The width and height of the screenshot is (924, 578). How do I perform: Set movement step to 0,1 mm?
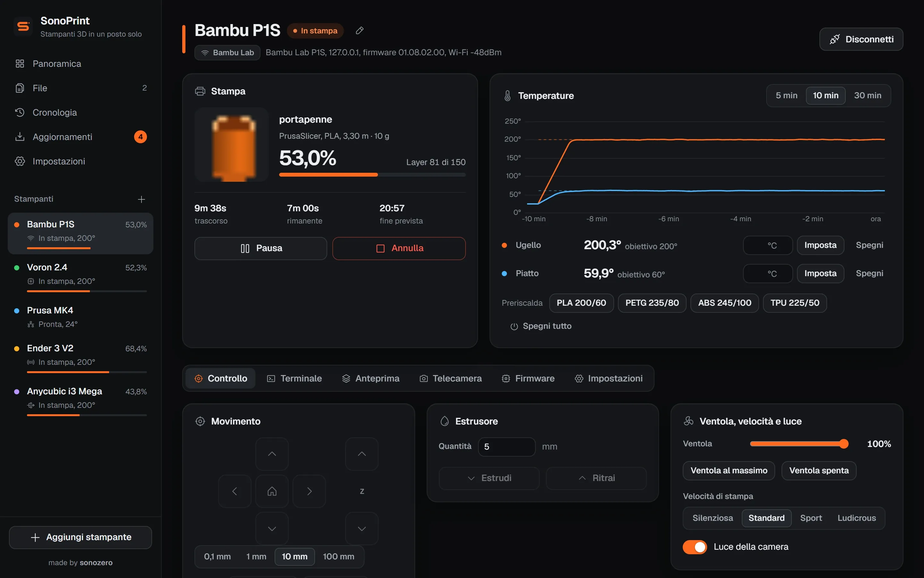[x=217, y=556]
